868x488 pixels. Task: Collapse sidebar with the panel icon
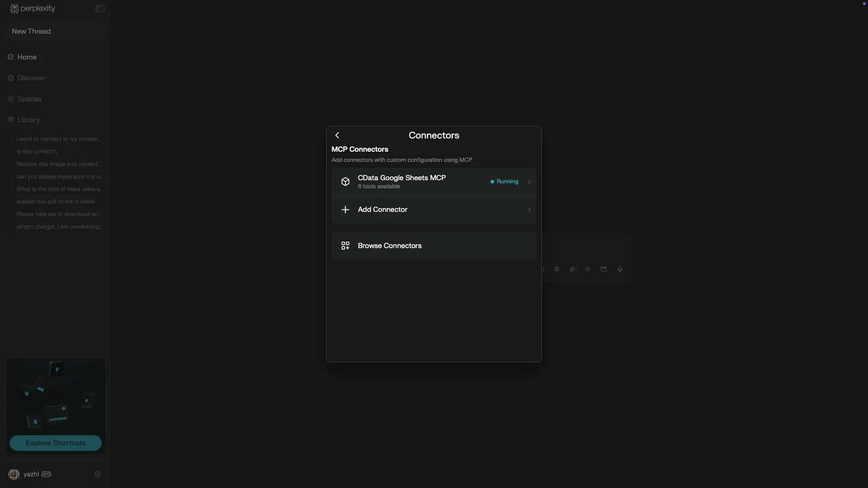(100, 9)
